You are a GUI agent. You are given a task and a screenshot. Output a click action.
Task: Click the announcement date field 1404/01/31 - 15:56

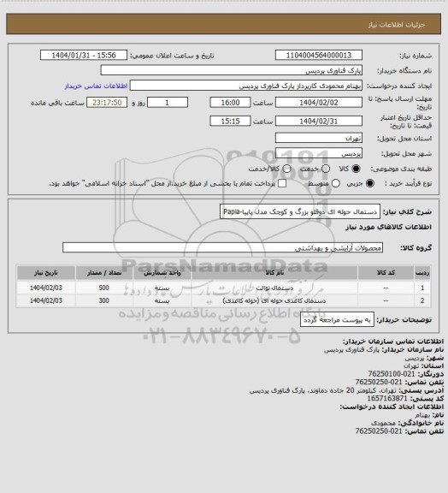84,56
